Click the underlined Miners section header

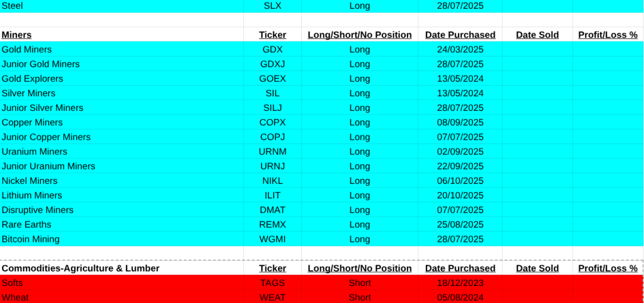16,35
